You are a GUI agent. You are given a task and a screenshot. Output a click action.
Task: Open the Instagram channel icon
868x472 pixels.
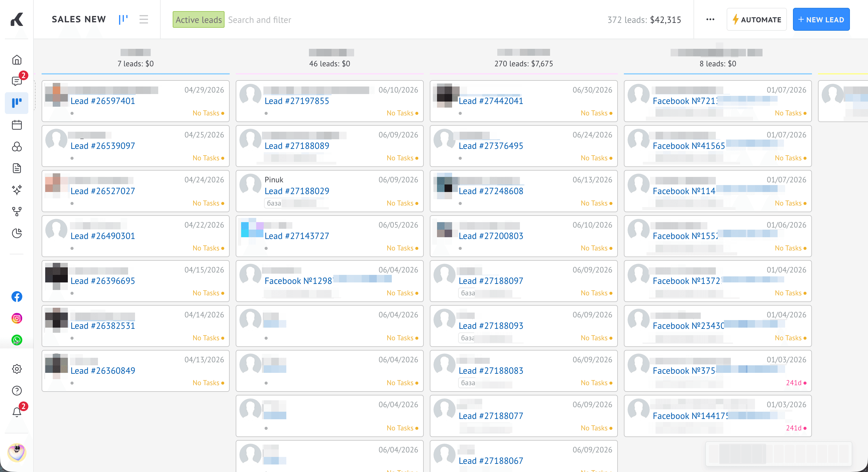17,318
